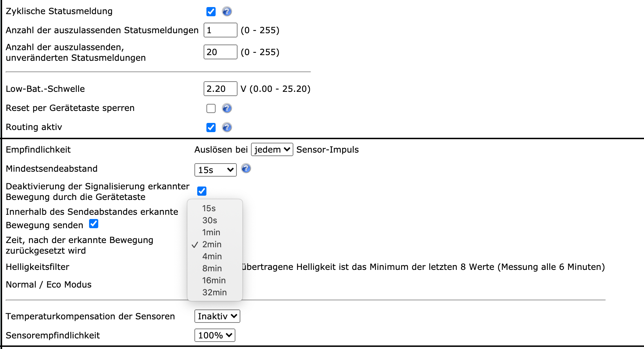The width and height of the screenshot is (644, 349).
Task: Click the 'Normal / Eco Modus' label
Action: click(49, 284)
